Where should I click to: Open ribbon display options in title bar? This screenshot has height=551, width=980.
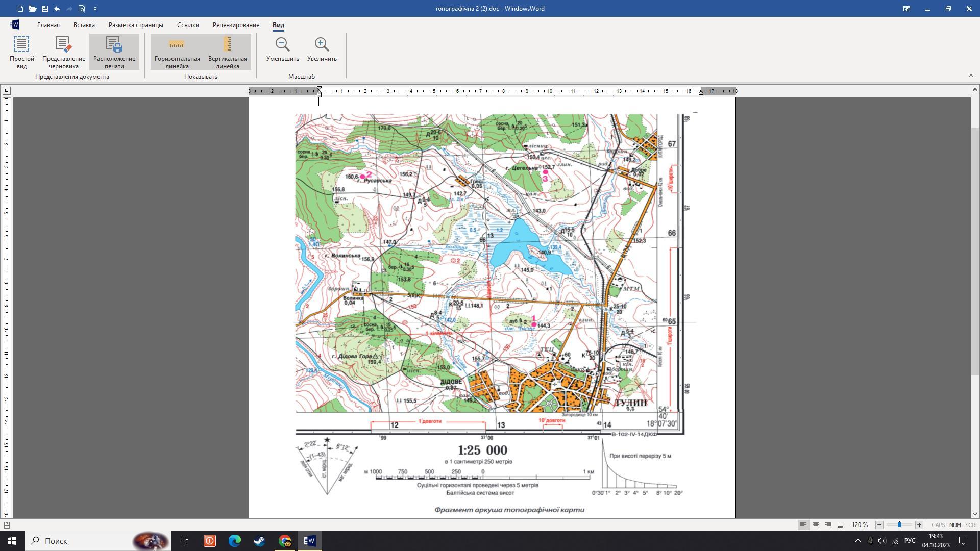point(907,9)
